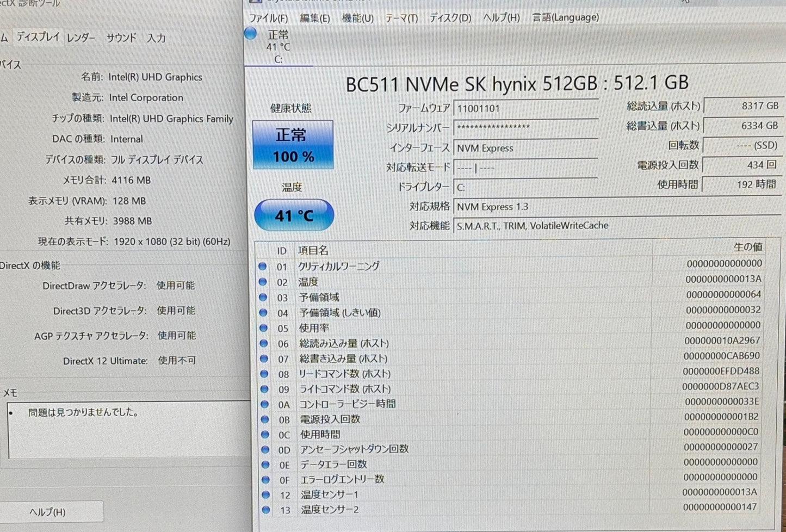Viewport: 786px width, 532px height.
Task: Switch to the サウンド tab in DirectX tool
Action: [x=121, y=38]
